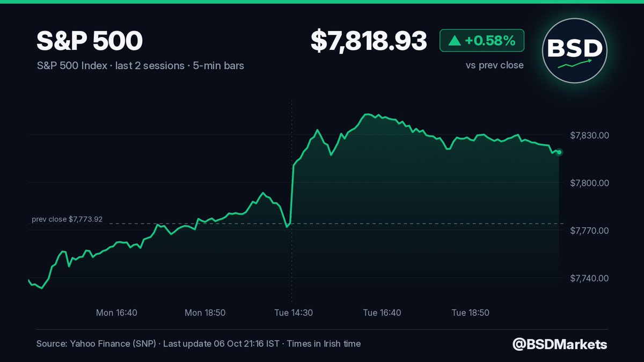This screenshot has height=362, width=644.
Task: Click the $7,818.93 current price
Action: pyautogui.click(x=369, y=41)
